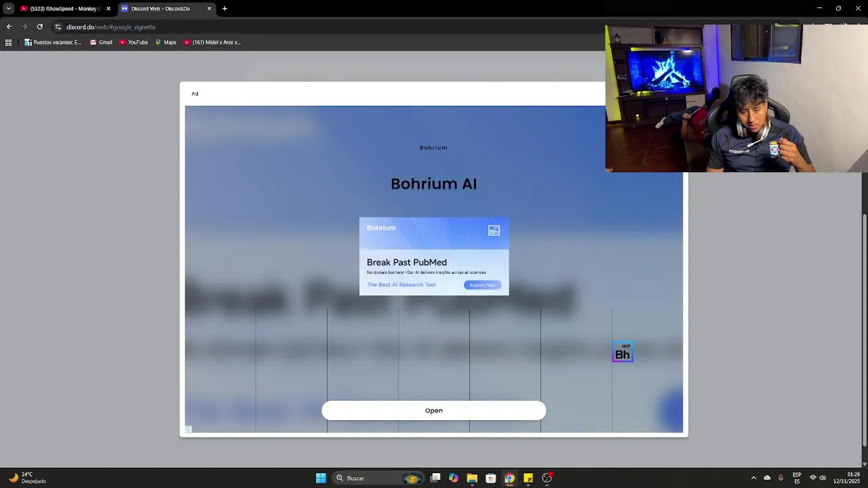The width and height of the screenshot is (868, 488).
Task: Open the Wi-Fi network settings
Action: click(x=813, y=478)
